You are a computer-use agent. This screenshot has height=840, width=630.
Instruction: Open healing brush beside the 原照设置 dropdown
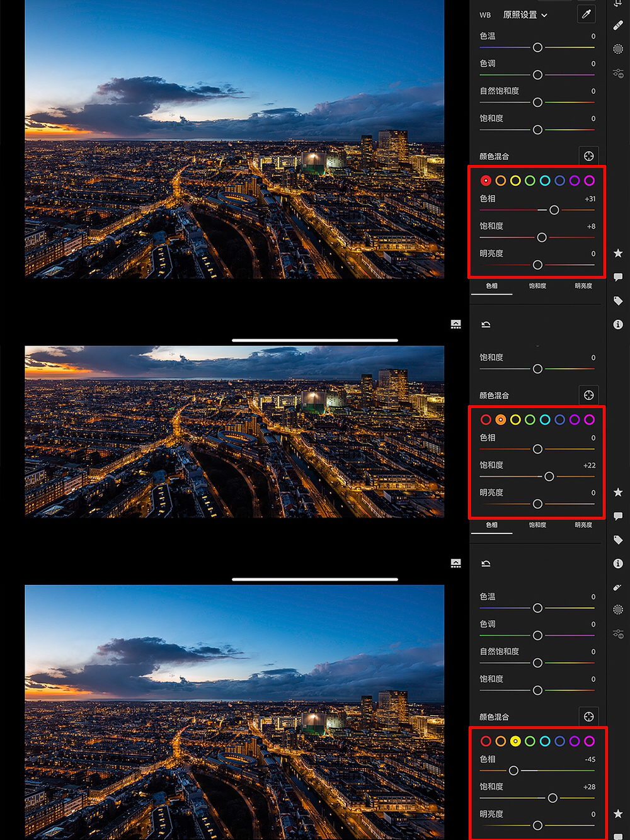pos(618,25)
